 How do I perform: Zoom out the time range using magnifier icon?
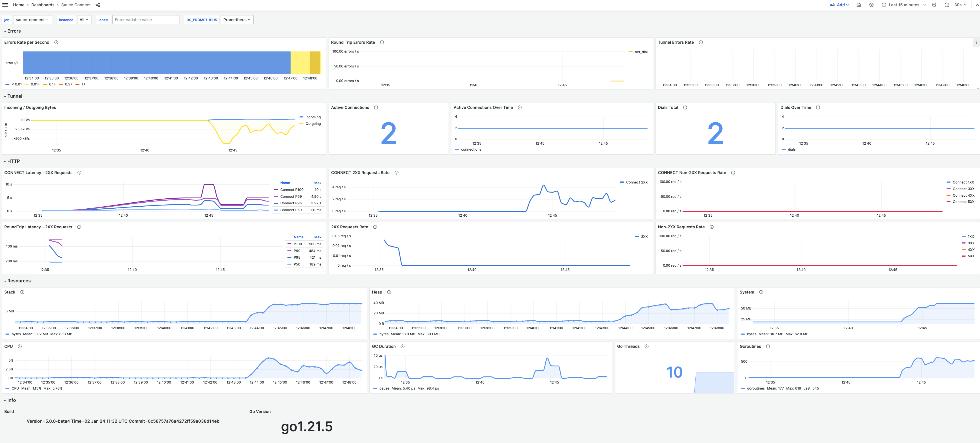pyautogui.click(x=934, y=5)
